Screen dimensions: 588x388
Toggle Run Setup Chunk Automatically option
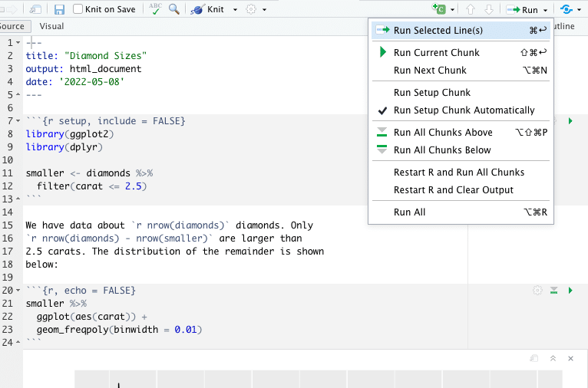tap(461, 110)
